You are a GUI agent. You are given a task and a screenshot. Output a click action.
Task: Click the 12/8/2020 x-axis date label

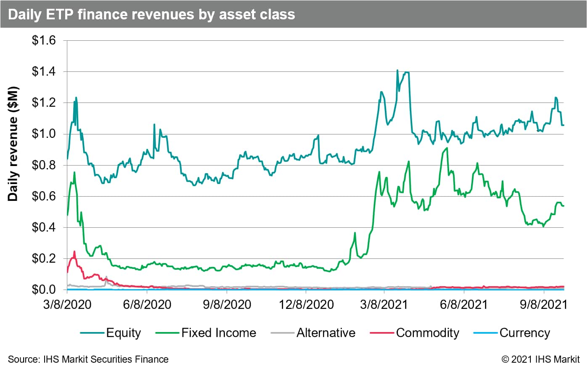[x=306, y=304]
